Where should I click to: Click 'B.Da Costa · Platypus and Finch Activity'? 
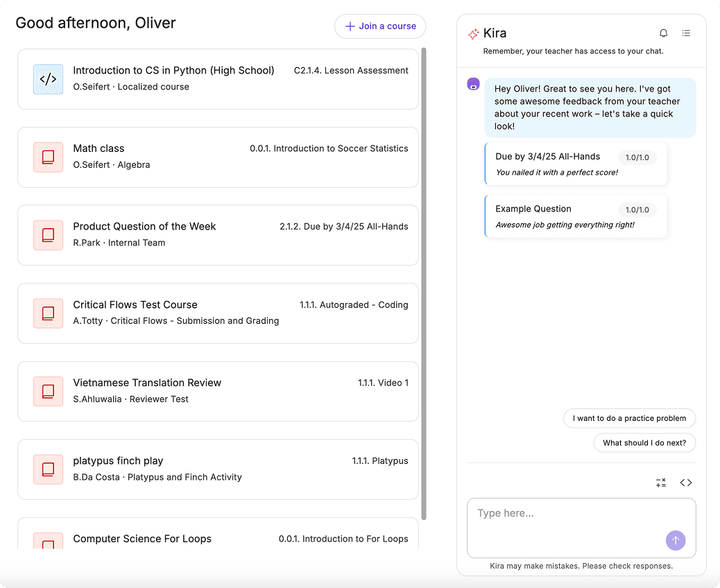[157, 477]
